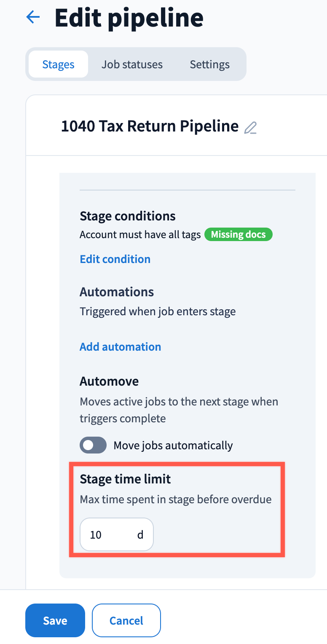Click the Edit pipeline page heading

point(129,18)
